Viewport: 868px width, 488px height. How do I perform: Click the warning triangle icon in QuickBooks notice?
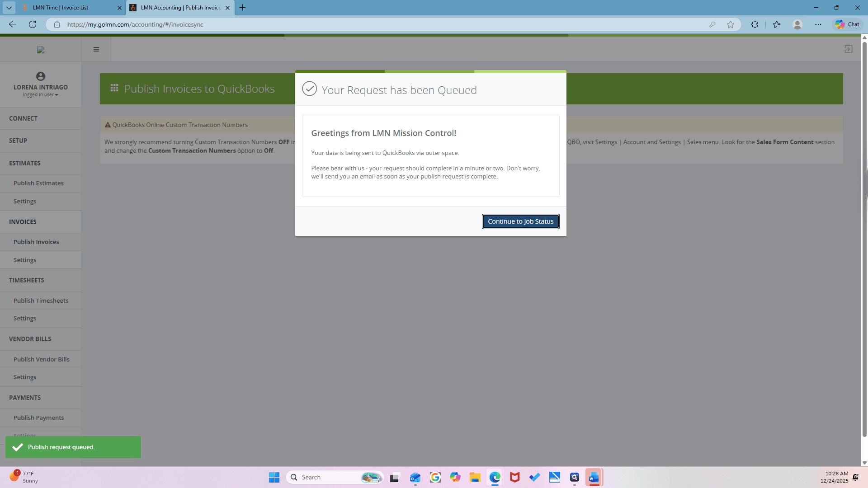108,125
